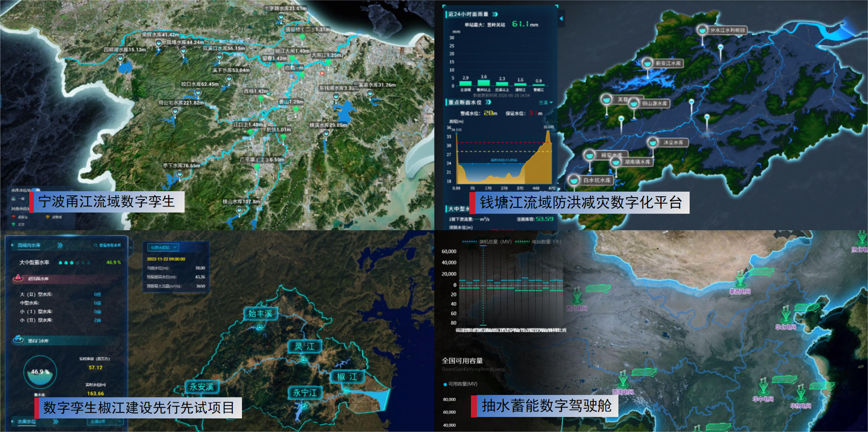868x432 pixels.
Task: Click the 蒙西电网 grid station icon
Action: tap(741, 277)
